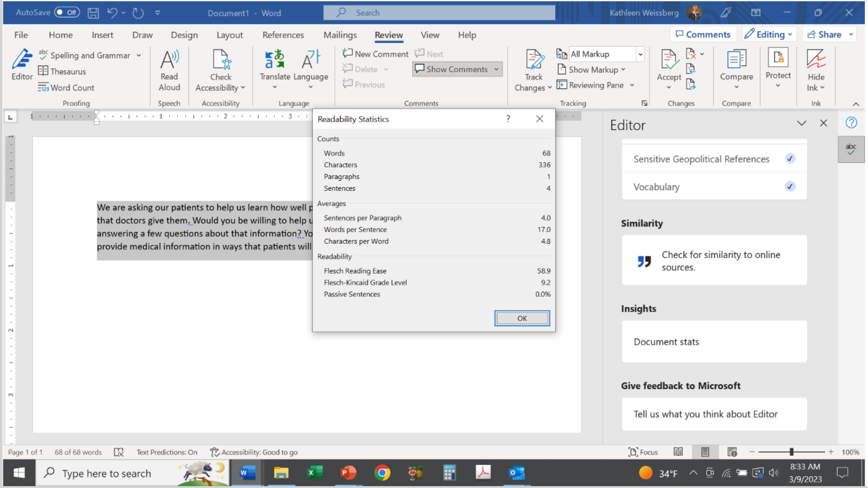Click OK in Readability Statistics dialog

pyautogui.click(x=522, y=318)
